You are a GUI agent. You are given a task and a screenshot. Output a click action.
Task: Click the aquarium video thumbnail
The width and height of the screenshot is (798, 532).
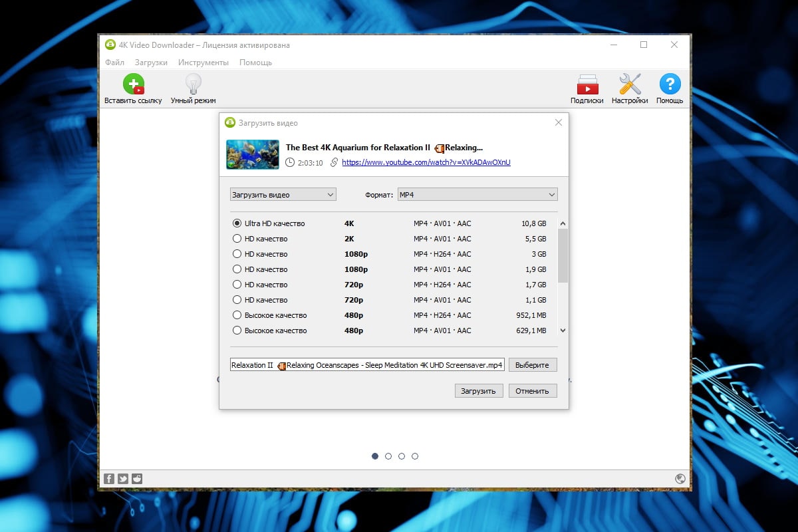coord(252,154)
